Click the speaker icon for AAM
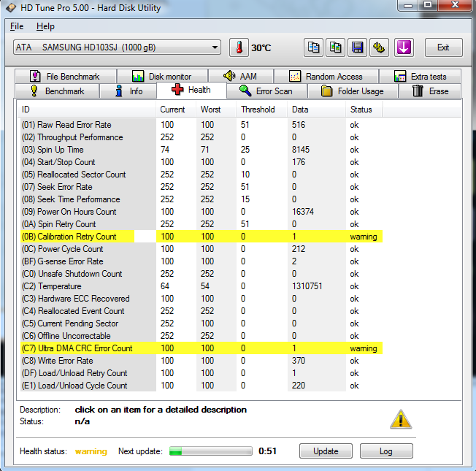Image resolution: width=476 pixels, height=471 pixels. coord(229,76)
